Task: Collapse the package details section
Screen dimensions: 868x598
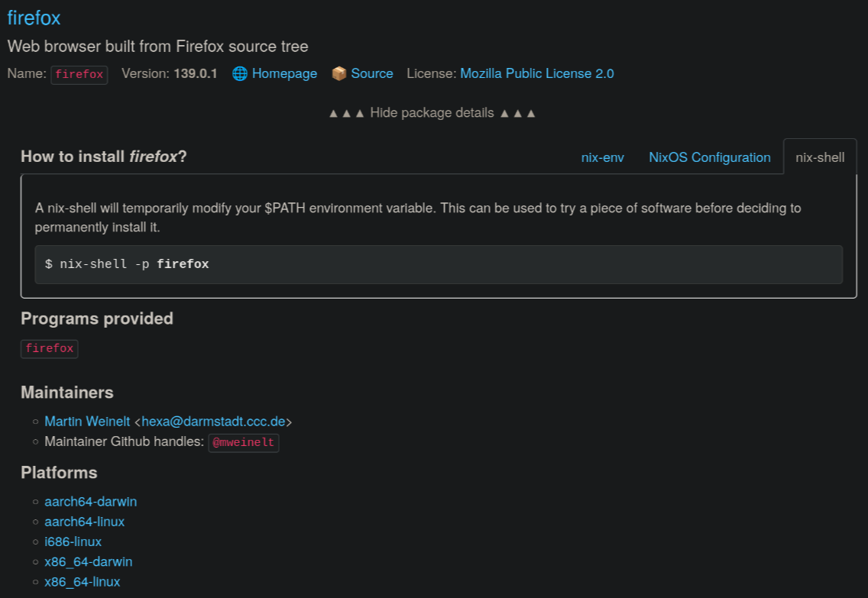Action: coord(432,112)
